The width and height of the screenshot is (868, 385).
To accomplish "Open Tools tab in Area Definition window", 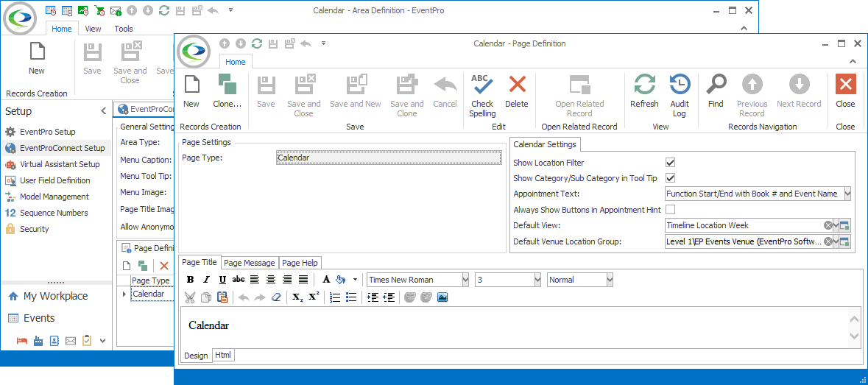I will point(124,29).
